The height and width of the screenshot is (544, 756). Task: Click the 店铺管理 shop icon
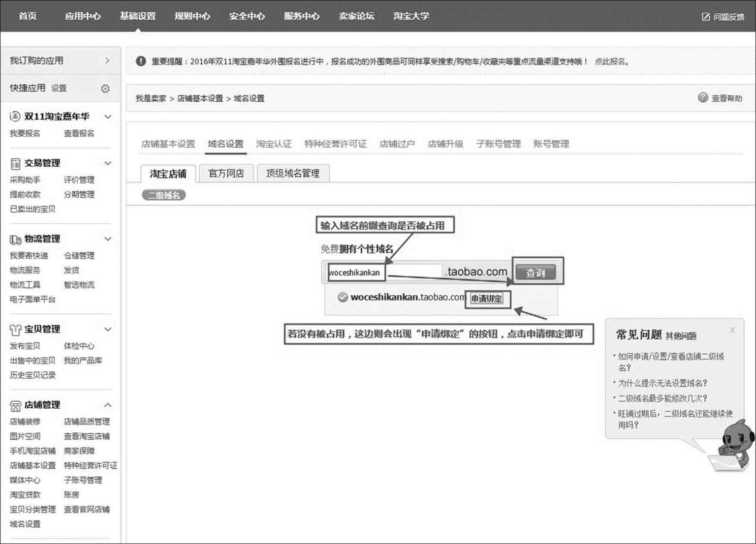point(15,405)
